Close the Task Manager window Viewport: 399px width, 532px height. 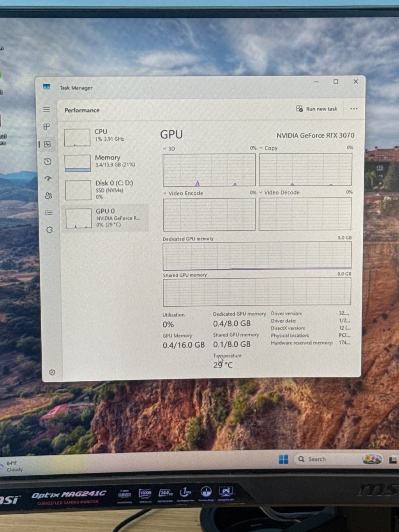pos(356,81)
